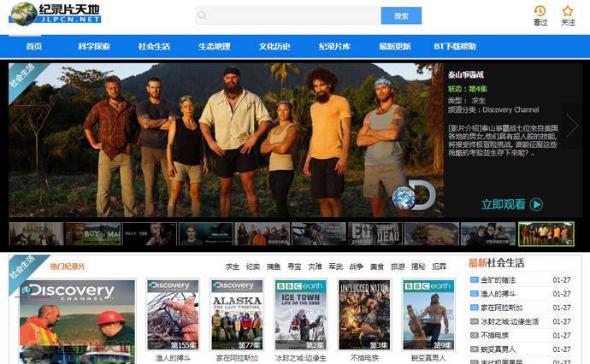The width and height of the screenshot is (590, 364).
Task: Click the icon beside 金矿的赌注 list item
Action: tap(474, 280)
